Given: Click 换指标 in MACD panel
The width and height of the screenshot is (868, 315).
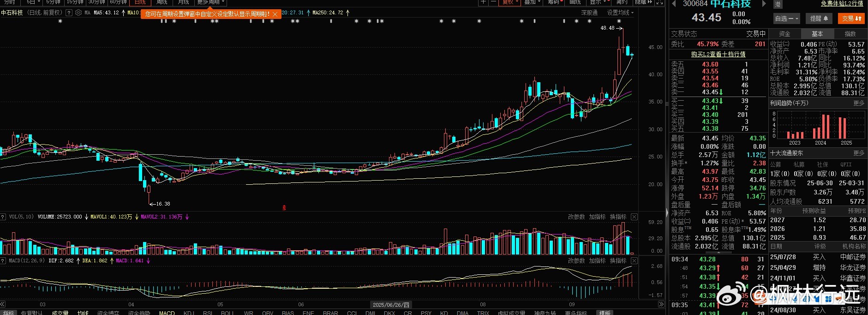Looking at the screenshot, I should click(x=618, y=261).
